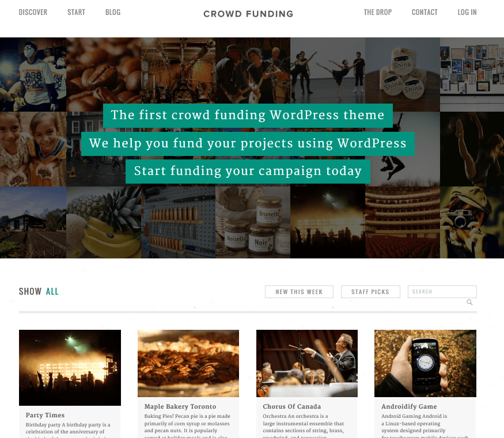Select the All filter next to Show

pos(52,291)
